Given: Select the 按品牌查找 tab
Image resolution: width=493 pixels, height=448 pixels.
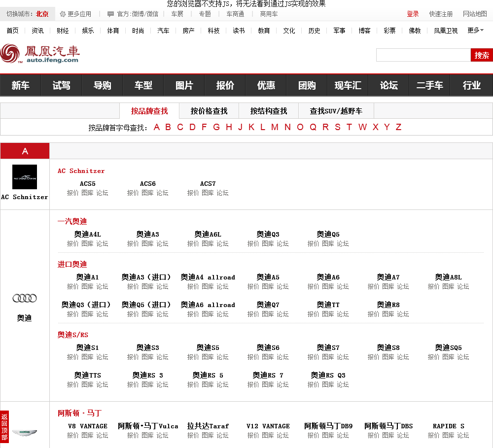Looking at the screenshot, I should tap(149, 111).
